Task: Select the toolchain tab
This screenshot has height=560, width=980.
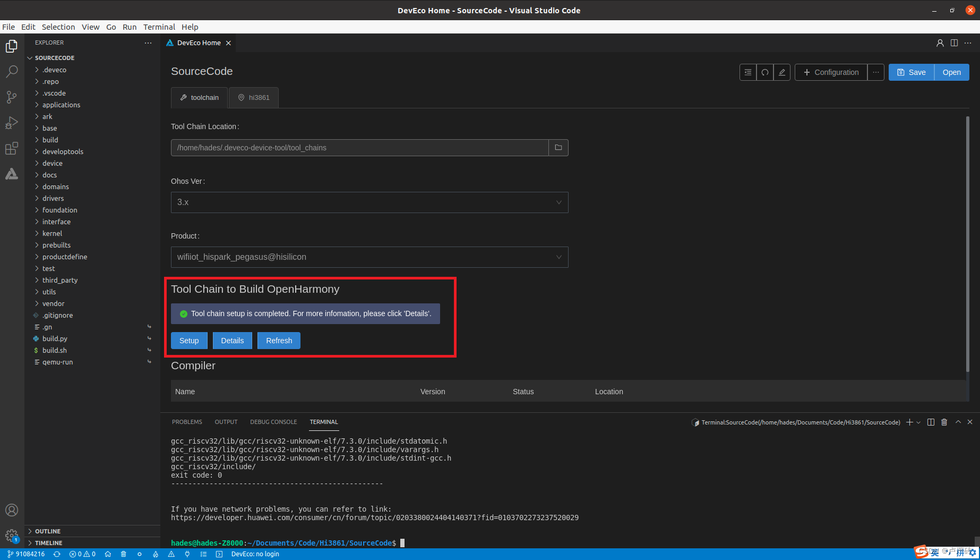Action: [199, 98]
